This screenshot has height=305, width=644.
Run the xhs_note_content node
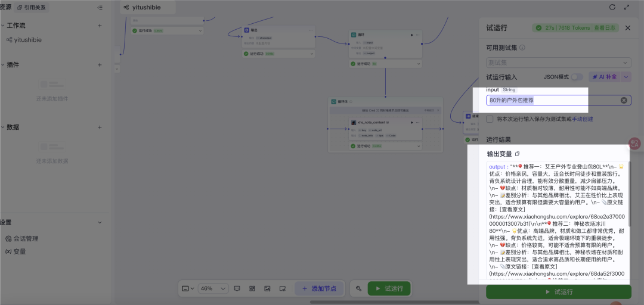(412, 122)
